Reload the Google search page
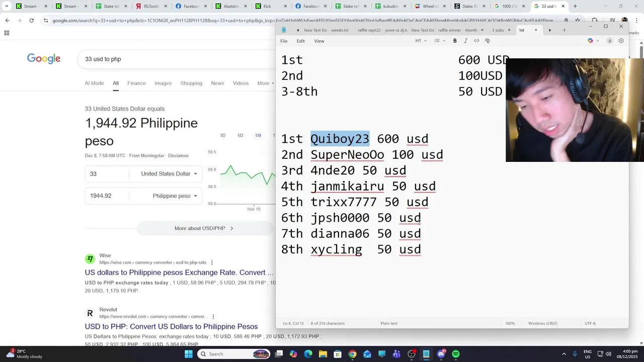Screen dimensions: 644x362 [x=31, y=21]
